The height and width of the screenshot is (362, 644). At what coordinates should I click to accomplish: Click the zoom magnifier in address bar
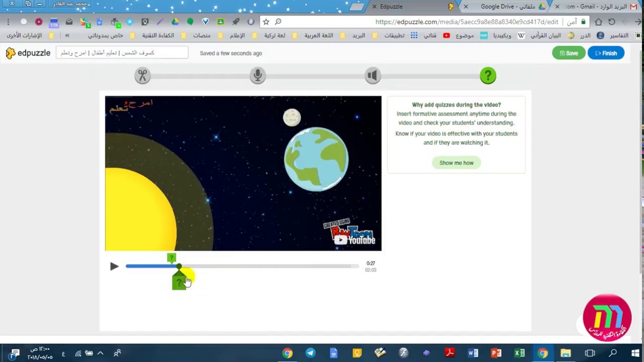[278, 22]
